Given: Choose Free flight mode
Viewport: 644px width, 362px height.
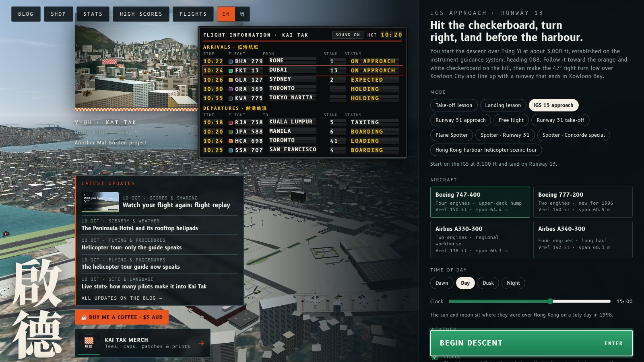Looking at the screenshot, I should pos(511,120).
